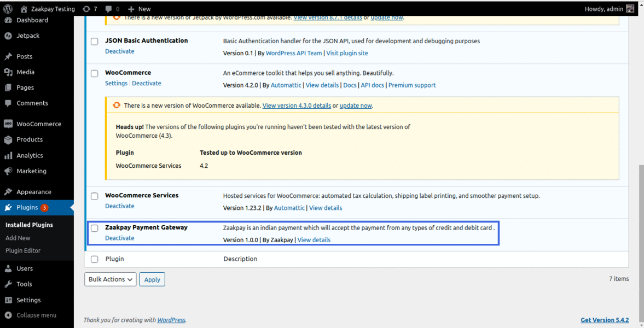The image size is (644, 328).
Task: Open View details link for WooCommerce 4.2.0
Action: 322,85
